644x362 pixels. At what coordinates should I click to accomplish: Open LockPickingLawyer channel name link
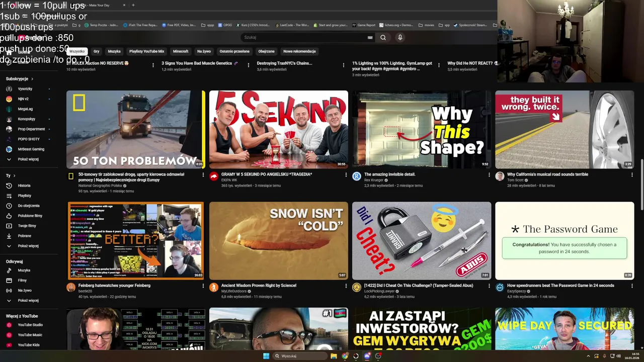click(x=380, y=291)
